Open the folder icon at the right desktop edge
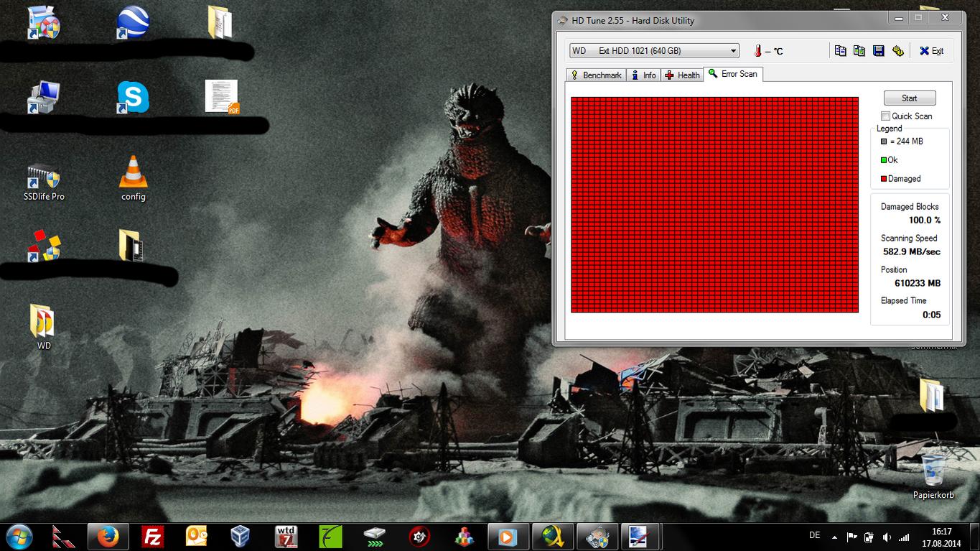 point(932,395)
